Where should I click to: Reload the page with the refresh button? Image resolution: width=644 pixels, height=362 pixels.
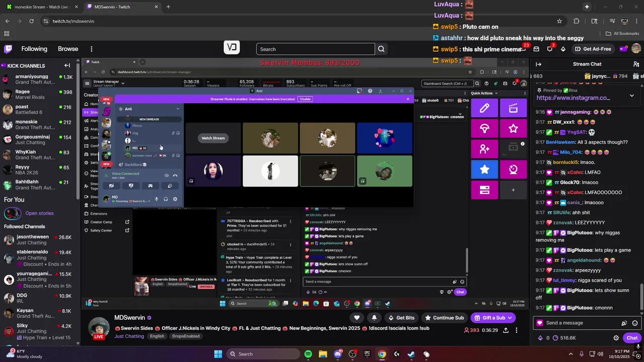point(31,21)
